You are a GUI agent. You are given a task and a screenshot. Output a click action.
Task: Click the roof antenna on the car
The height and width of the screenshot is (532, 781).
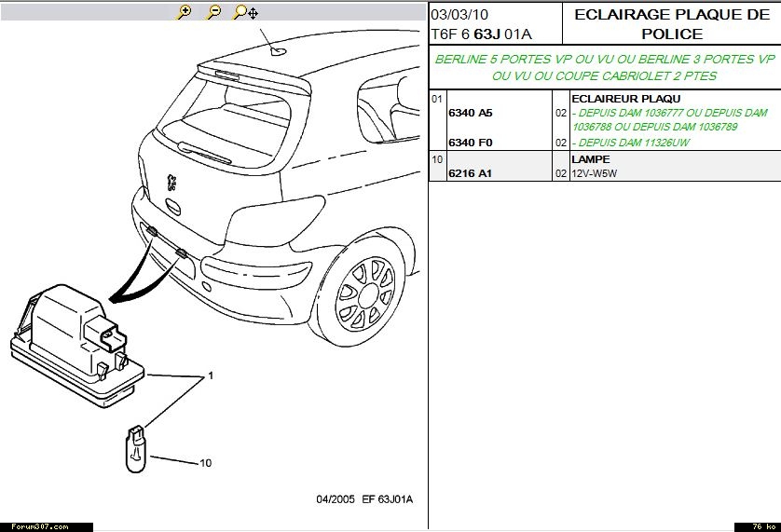(x=279, y=50)
